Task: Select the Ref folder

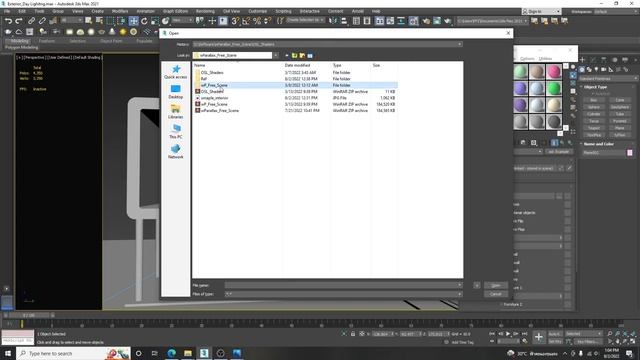Action: pyautogui.click(x=204, y=79)
